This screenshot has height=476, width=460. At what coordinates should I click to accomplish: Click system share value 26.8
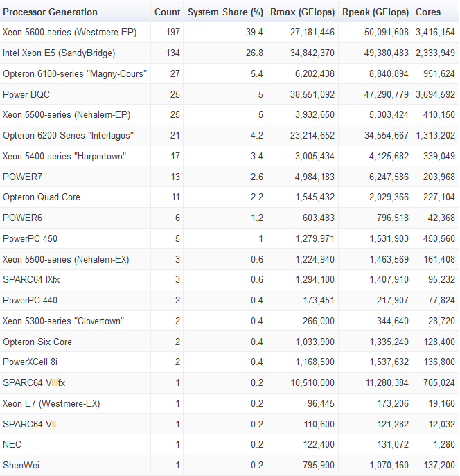point(254,53)
